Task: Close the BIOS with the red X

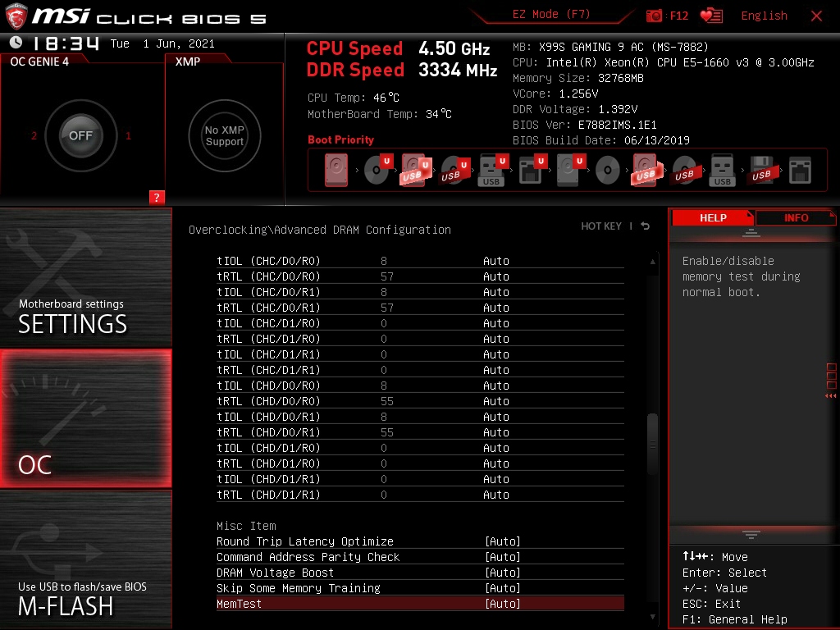Action: coord(816,16)
